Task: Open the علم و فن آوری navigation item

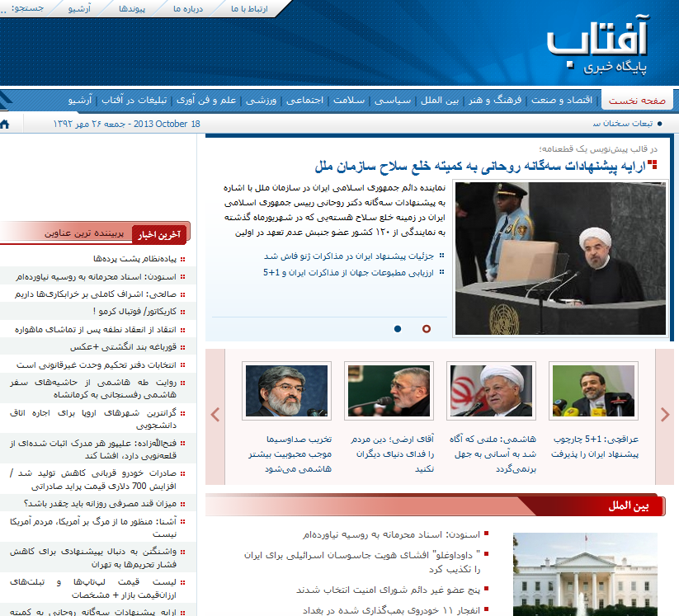Action: 206,100
